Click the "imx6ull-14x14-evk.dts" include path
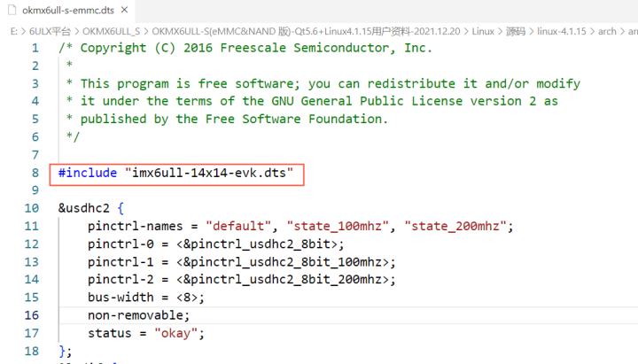 [x=209, y=173]
